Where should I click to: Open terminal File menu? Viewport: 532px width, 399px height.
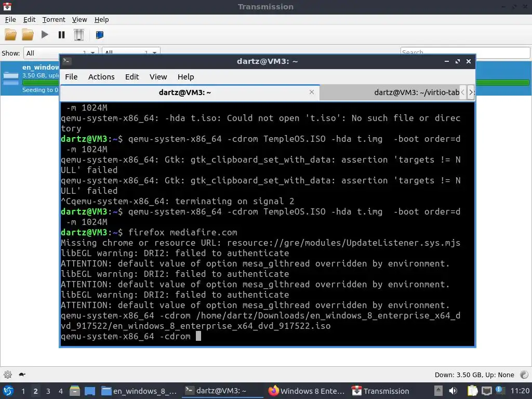[71, 77]
